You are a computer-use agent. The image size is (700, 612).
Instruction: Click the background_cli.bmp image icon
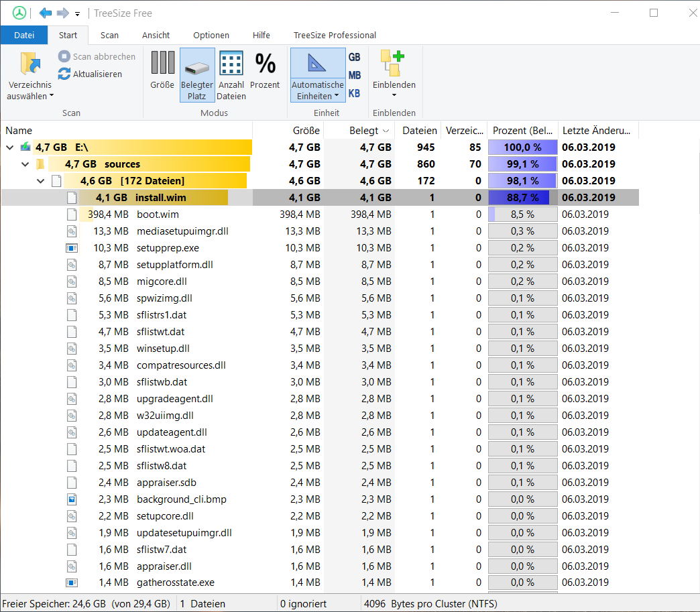tap(72, 499)
